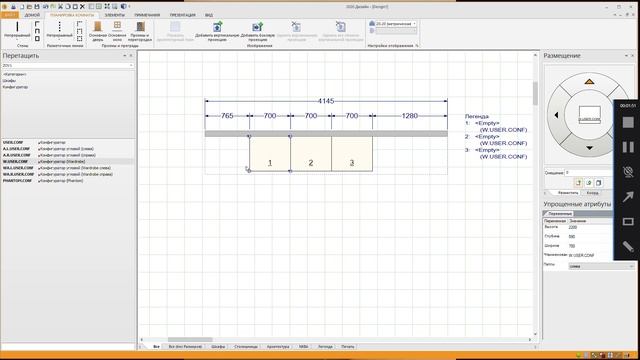640x360 pixels.
Task: Select cabinet number 3 in drawing
Action: tap(352, 153)
